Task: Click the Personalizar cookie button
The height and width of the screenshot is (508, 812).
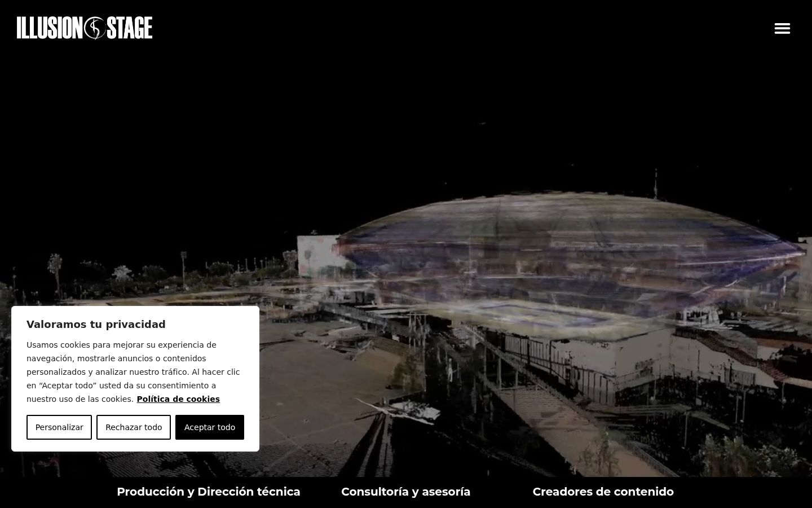Action: pyautogui.click(x=59, y=427)
